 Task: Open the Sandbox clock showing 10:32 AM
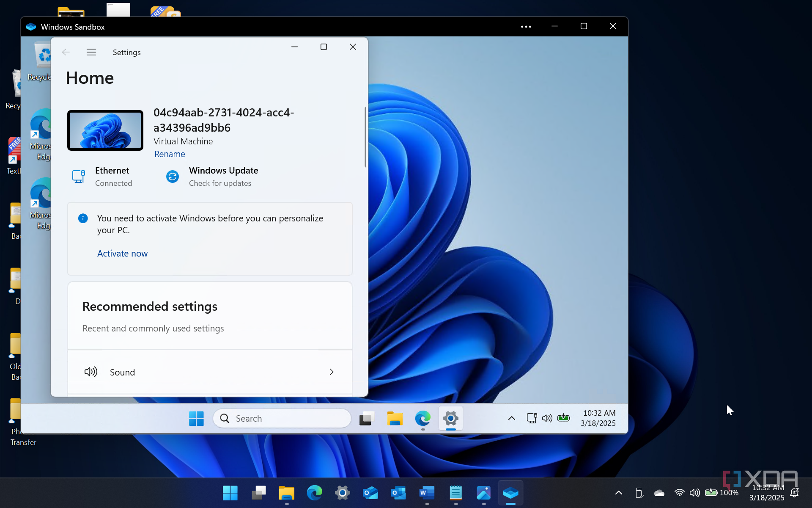pos(598,418)
